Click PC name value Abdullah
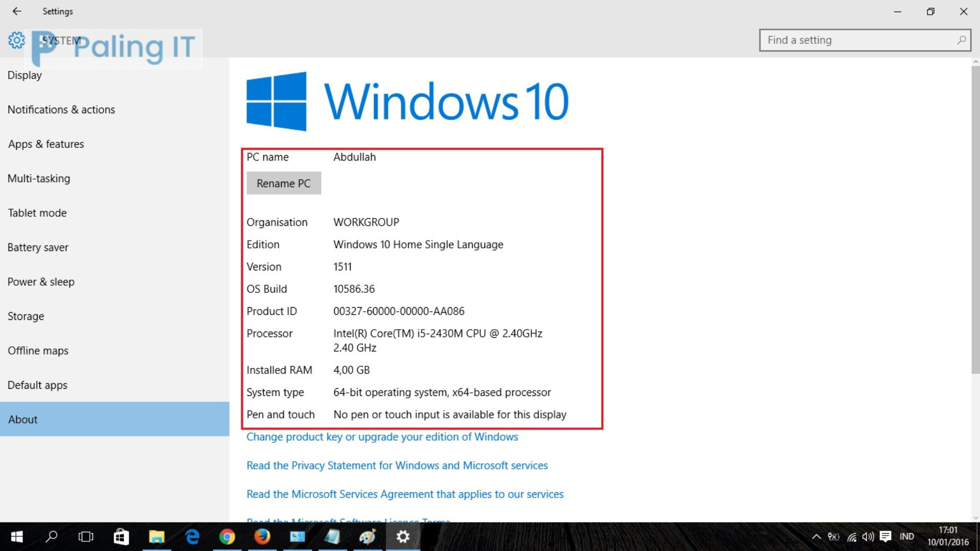Viewport: 980px width, 551px height. click(354, 157)
